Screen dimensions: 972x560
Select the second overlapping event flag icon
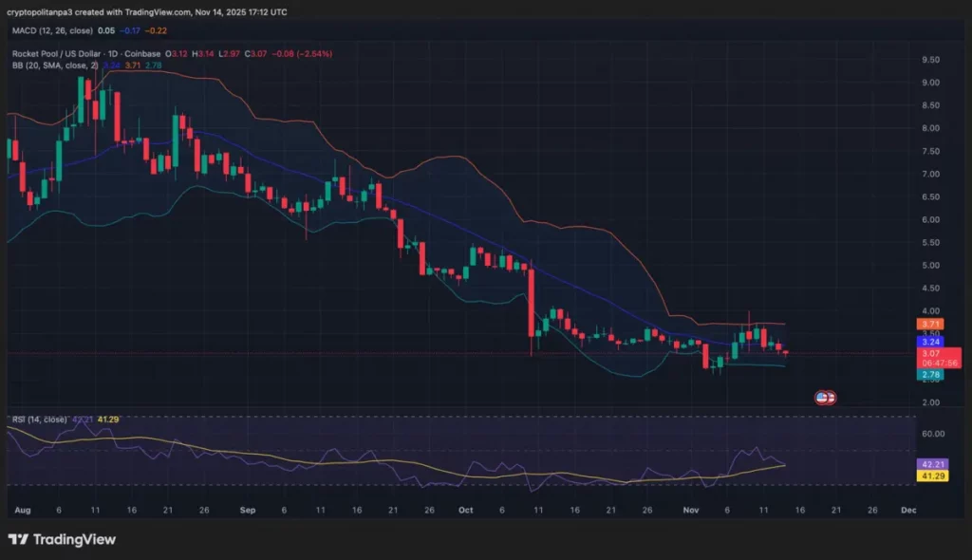[831, 397]
